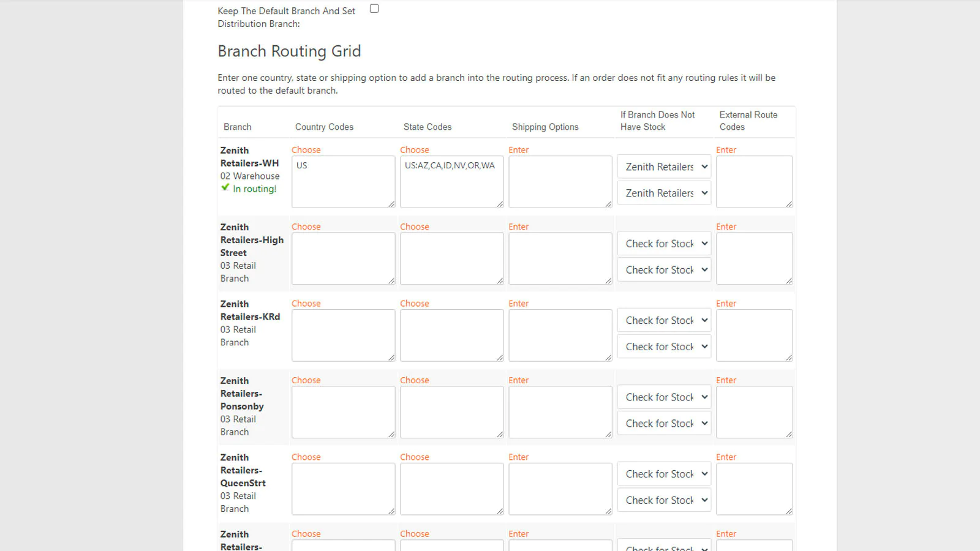This screenshot has height=551, width=980.
Task: Click Enter link above WH shipping options
Action: coord(518,150)
